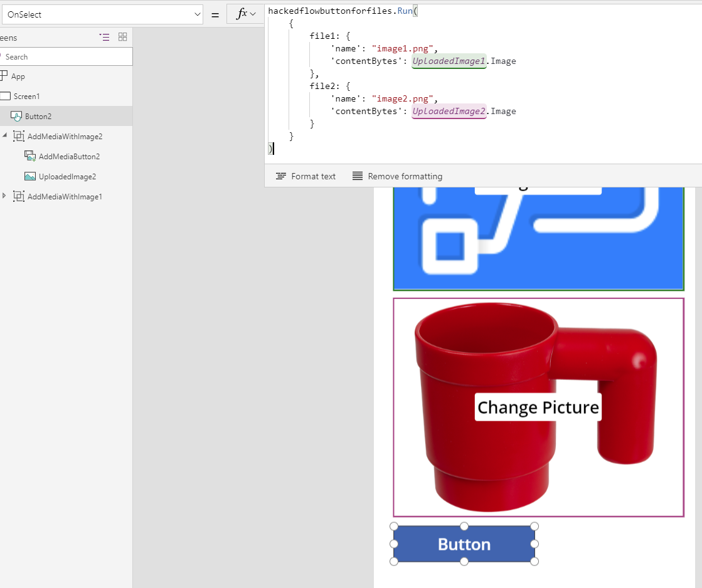Select Screen1 label in the tree view
This screenshot has width=702, height=588.
tap(27, 96)
